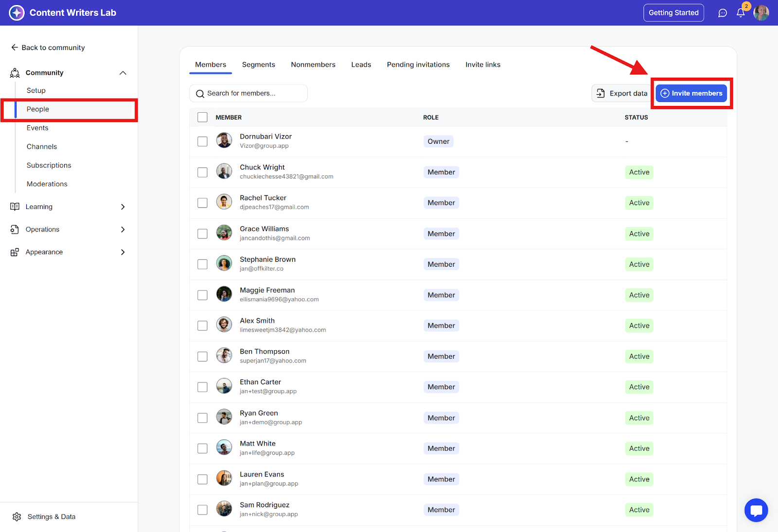This screenshot has height=532, width=778.
Task: Expand the Operations section arrow
Action: click(x=123, y=229)
